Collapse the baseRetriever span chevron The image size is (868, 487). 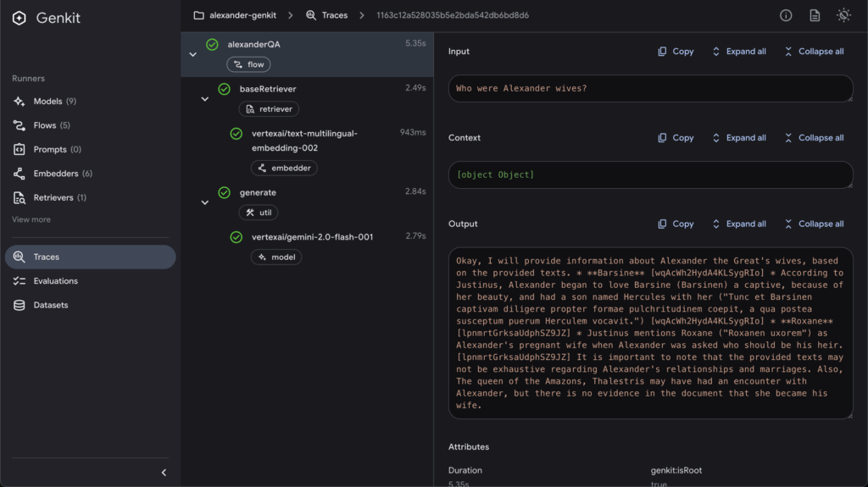click(204, 99)
